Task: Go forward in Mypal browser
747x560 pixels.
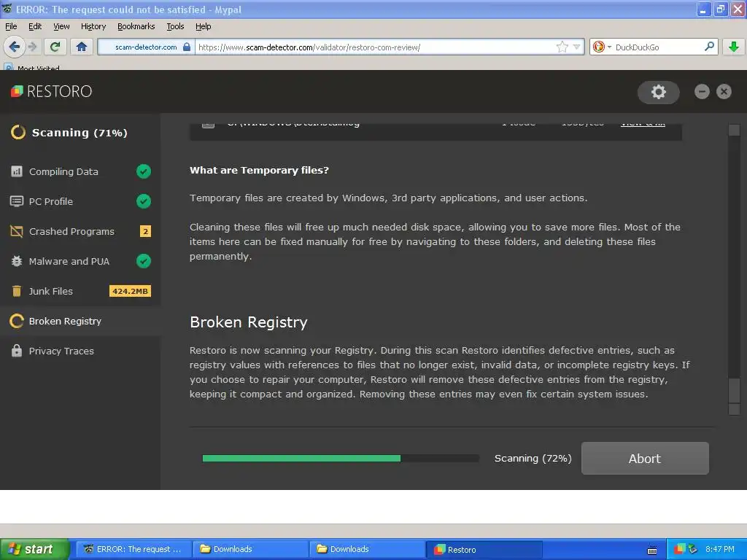Action: click(32, 47)
